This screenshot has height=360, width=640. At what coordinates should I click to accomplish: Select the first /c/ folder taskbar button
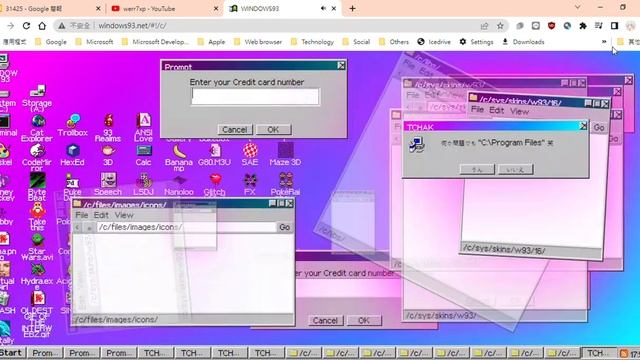[x=304, y=353]
